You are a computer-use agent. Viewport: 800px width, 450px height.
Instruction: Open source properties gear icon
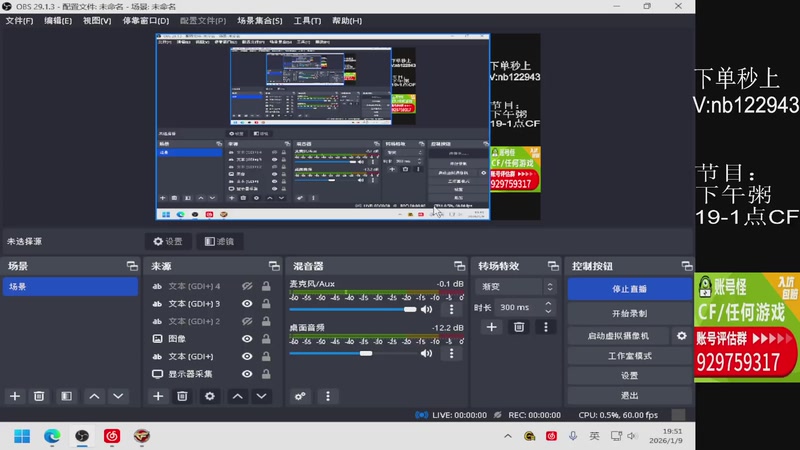coord(210,396)
